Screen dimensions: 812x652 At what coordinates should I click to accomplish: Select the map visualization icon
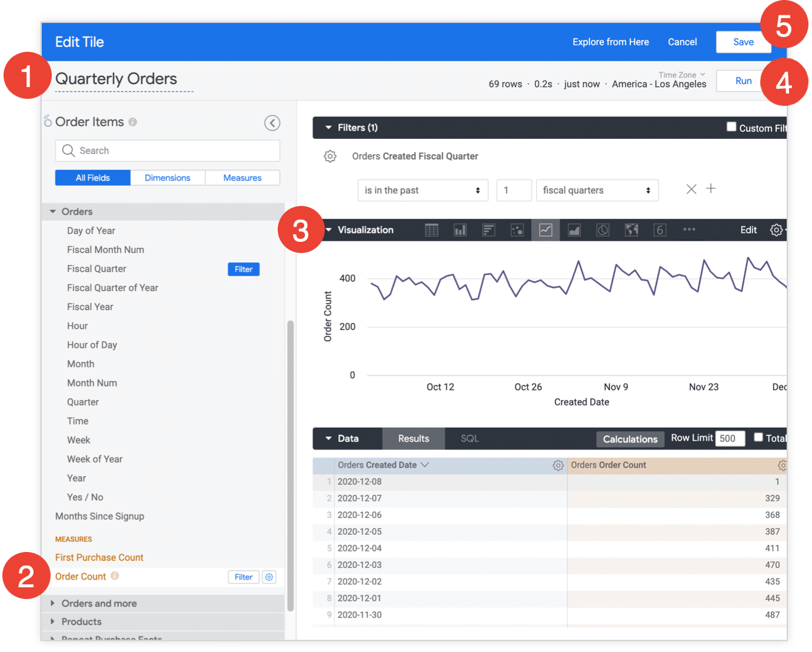click(x=631, y=230)
